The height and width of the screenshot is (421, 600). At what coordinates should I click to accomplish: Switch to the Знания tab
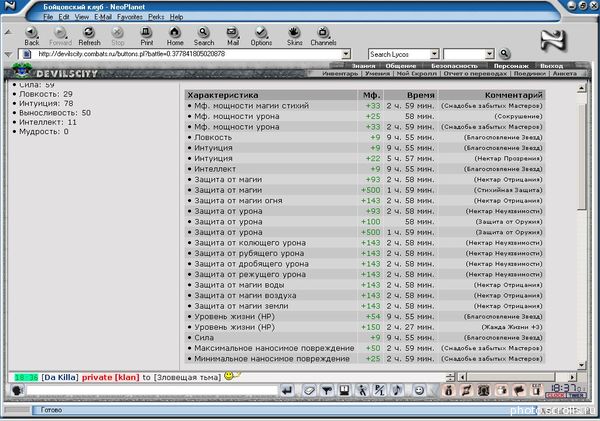364,66
